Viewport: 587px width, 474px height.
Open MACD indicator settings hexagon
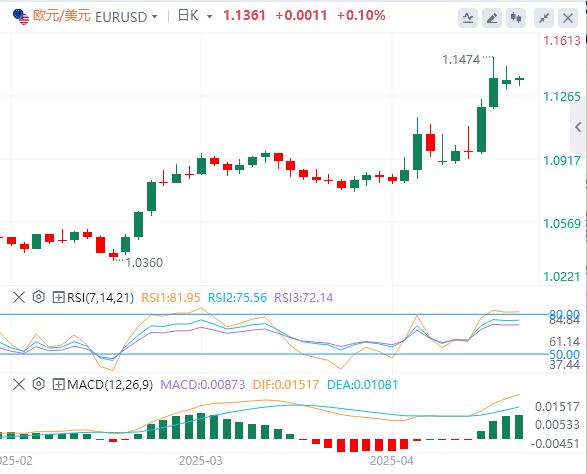tap(39, 384)
